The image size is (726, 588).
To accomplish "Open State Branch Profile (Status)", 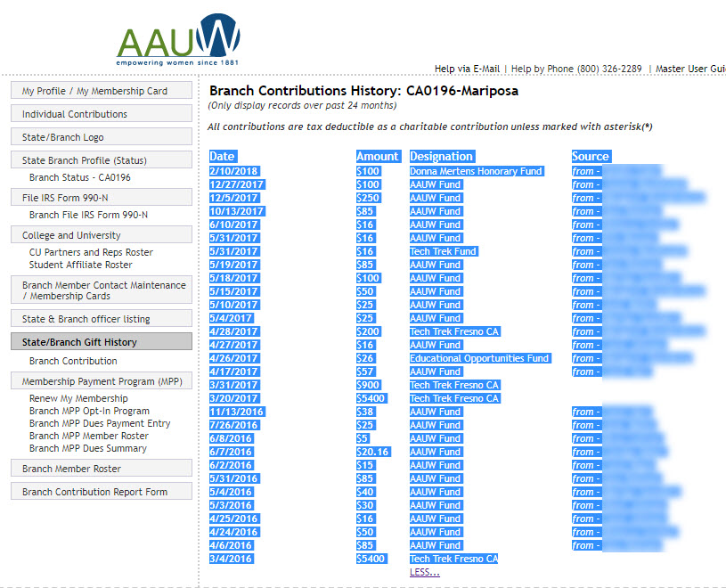I will point(102,160).
